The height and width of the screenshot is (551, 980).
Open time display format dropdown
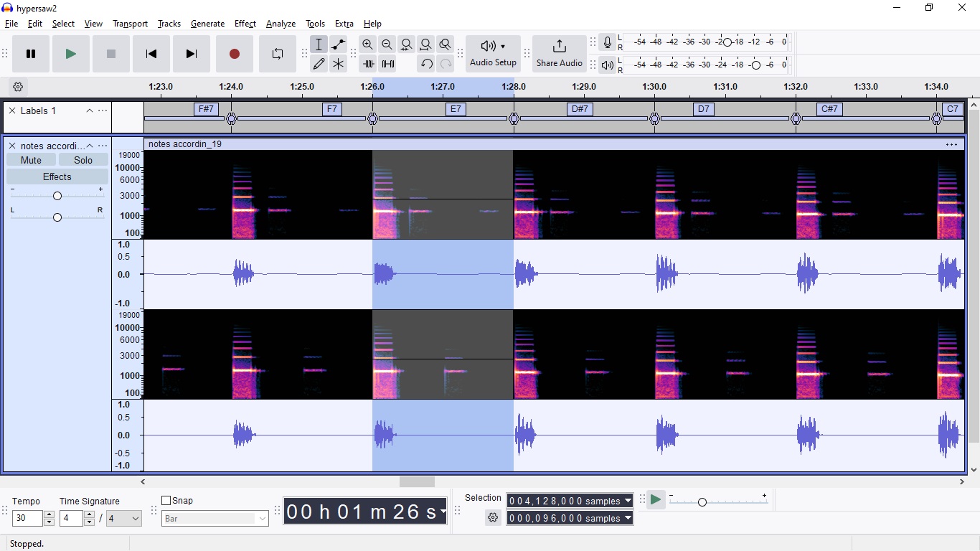(443, 512)
